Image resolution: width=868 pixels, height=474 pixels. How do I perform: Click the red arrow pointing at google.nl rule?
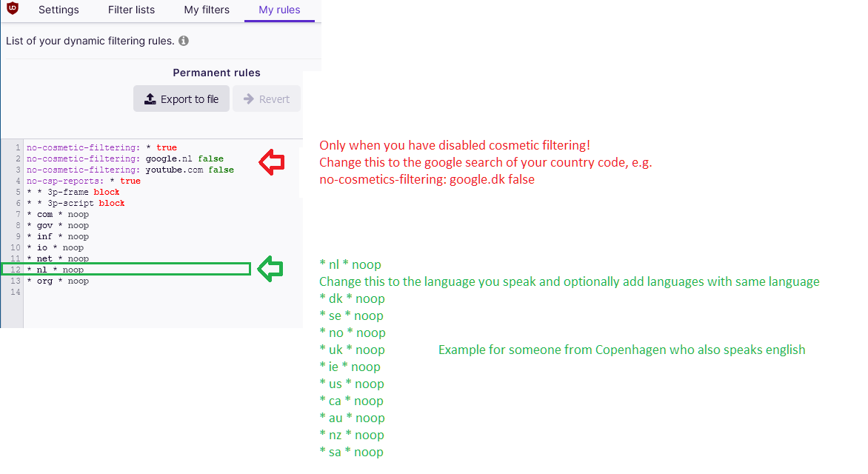[270, 161]
